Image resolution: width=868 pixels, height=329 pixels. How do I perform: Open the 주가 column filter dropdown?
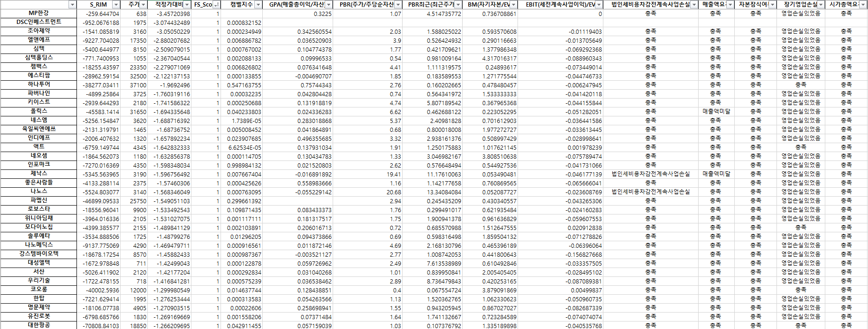144,5
